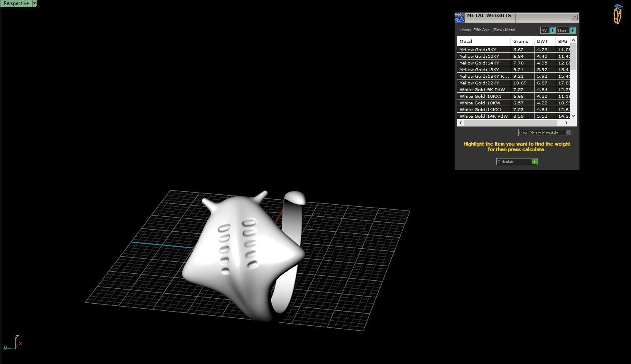Click the SPG column header
The height and width of the screenshot is (364, 631).
point(563,41)
